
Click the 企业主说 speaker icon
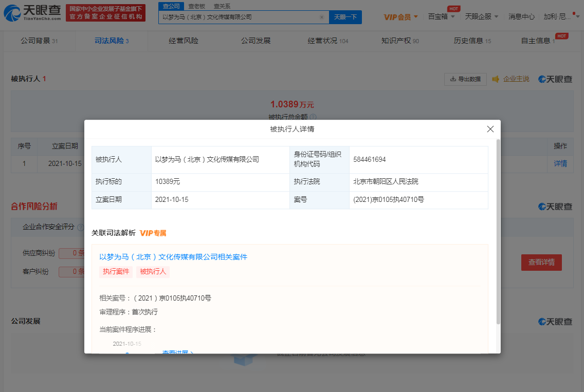click(x=496, y=79)
